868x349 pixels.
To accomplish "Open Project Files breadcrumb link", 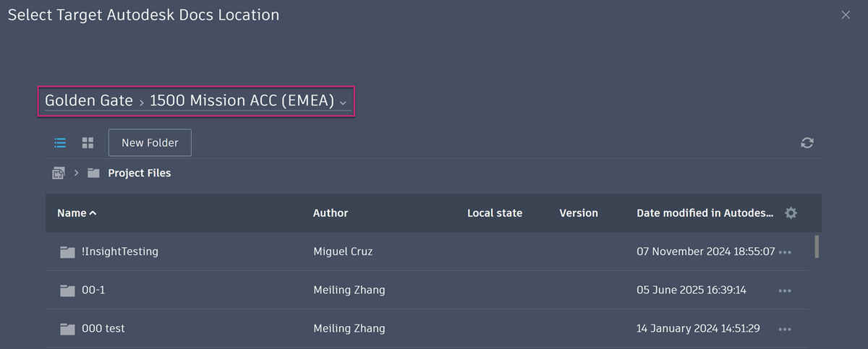I will click(x=139, y=173).
